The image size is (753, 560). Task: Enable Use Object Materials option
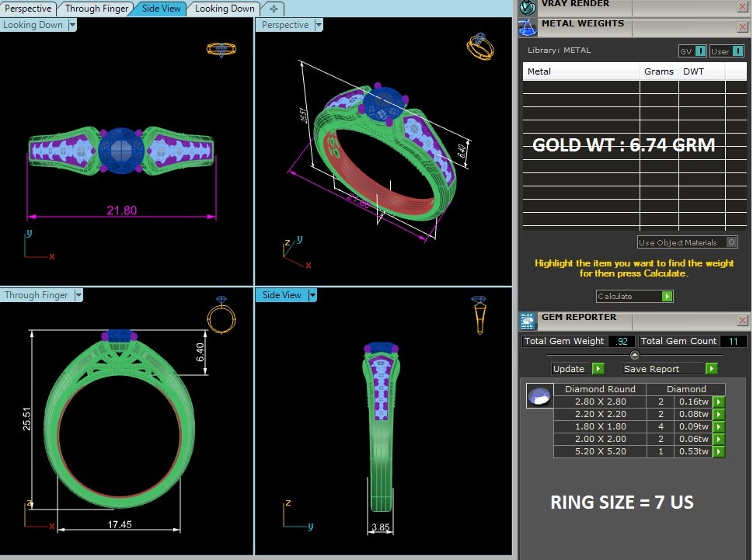click(x=731, y=242)
